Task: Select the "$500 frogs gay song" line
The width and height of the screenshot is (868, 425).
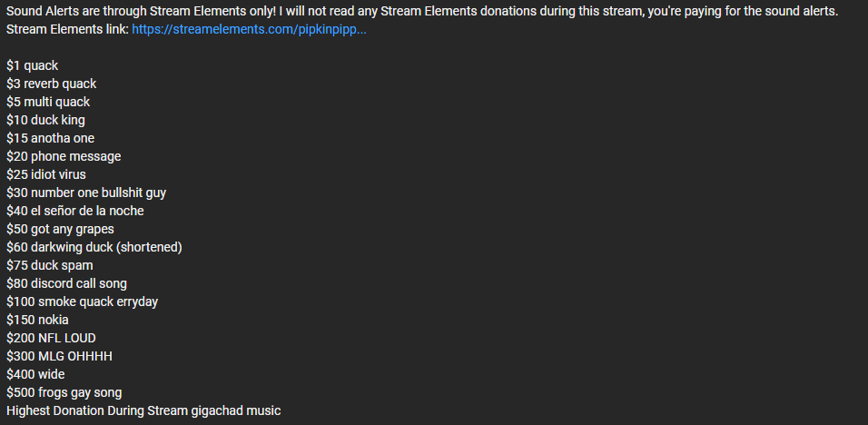Action: 64,393
